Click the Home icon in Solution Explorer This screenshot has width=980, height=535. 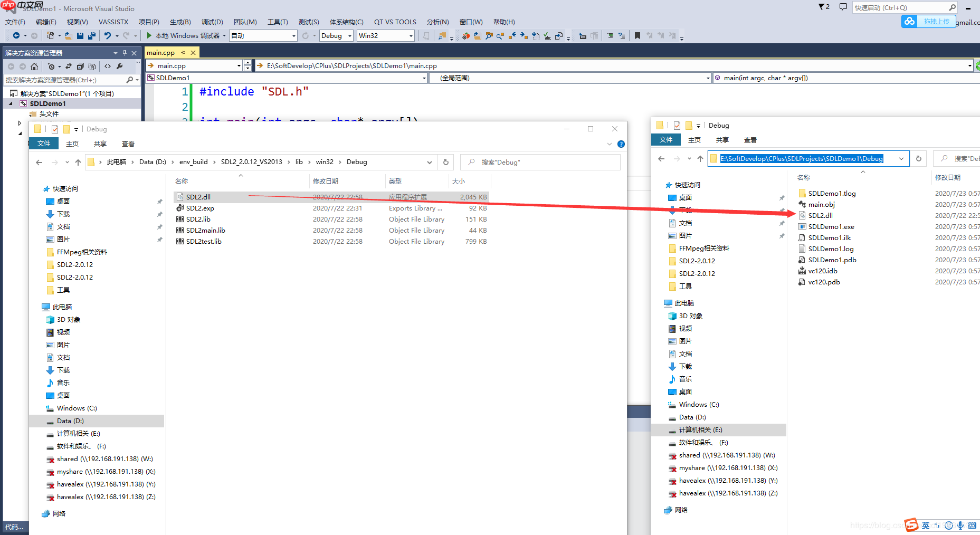click(x=34, y=67)
